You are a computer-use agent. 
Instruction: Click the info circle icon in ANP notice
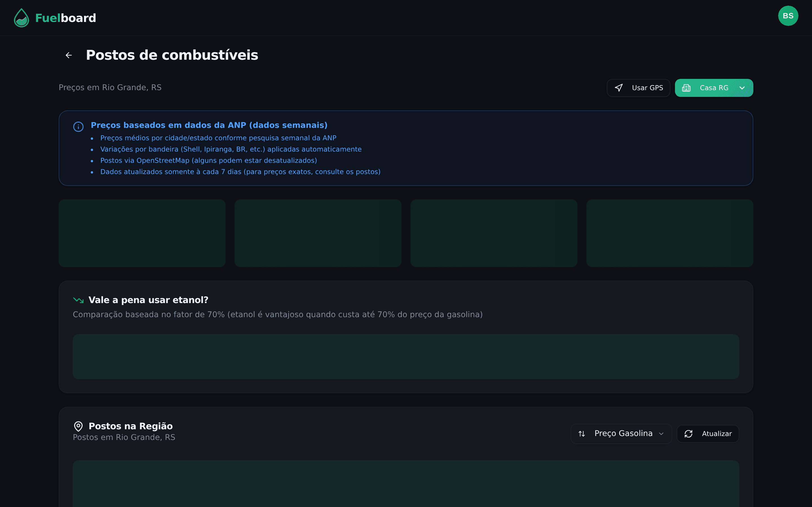pos(78,127)
